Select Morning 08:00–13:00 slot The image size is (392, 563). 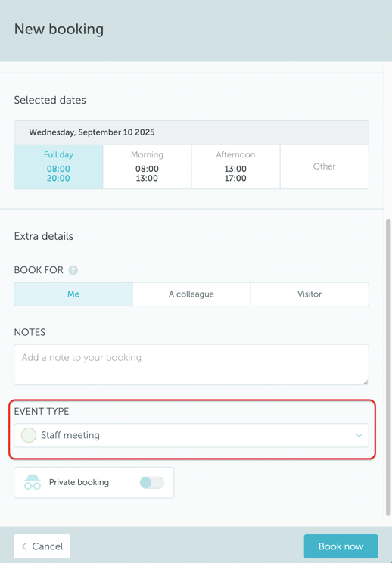(x=147, y=166)
